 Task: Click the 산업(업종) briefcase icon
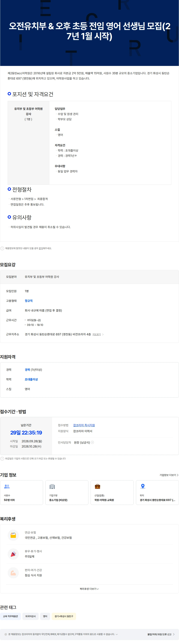(x=97, y=486)
